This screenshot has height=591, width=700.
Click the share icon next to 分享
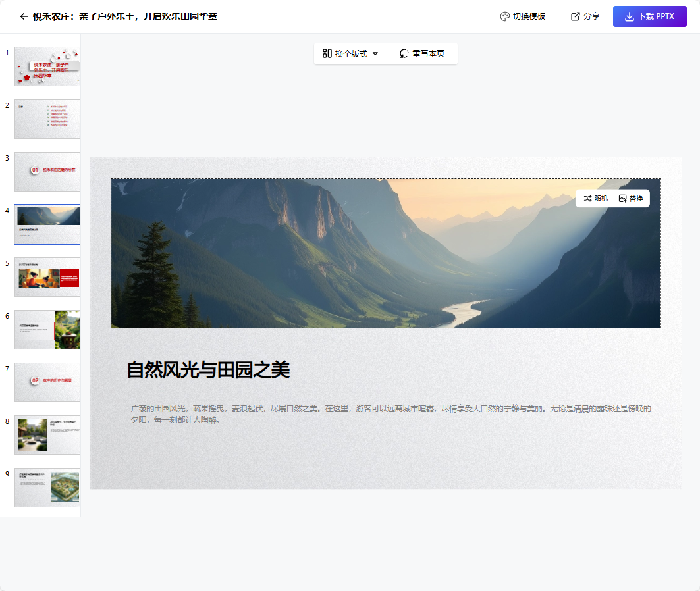point(574,16)
